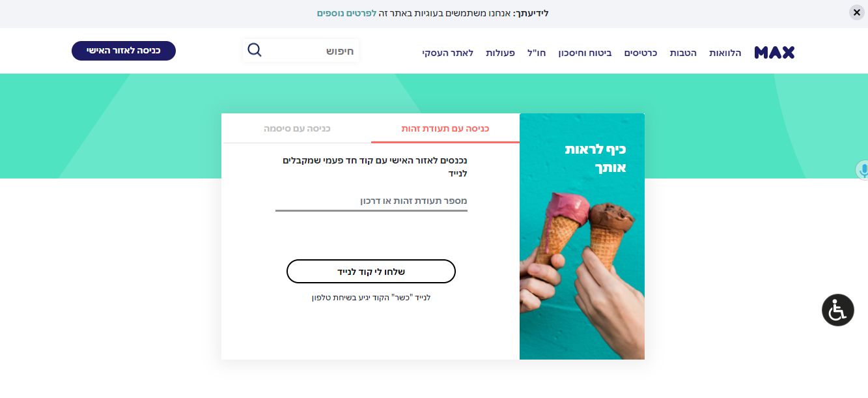This screenshot has width=868, height=398.
Task: Open the חו"ל menu item
Action: click(x=537, y=53)
